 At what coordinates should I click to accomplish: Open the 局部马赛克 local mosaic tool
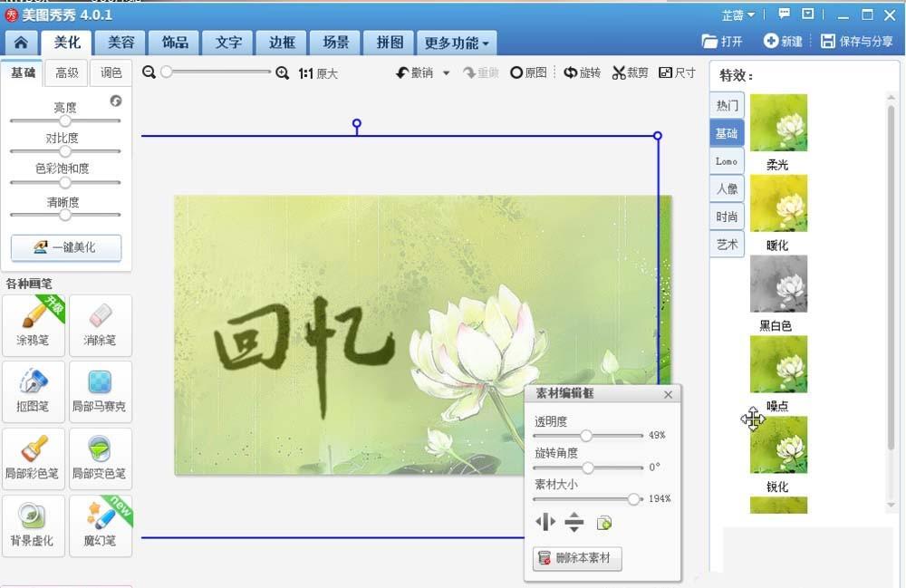[101, 391]
